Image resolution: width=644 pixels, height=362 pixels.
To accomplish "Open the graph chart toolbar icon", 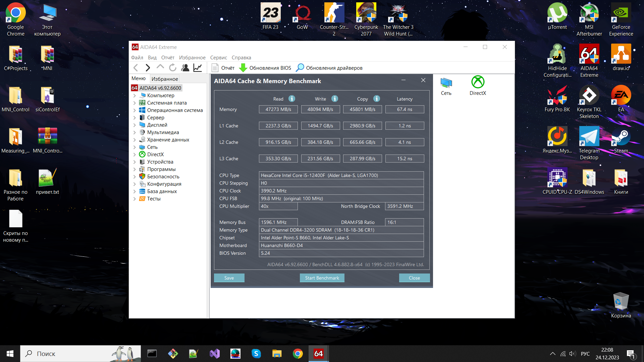I will click(198, 68).
